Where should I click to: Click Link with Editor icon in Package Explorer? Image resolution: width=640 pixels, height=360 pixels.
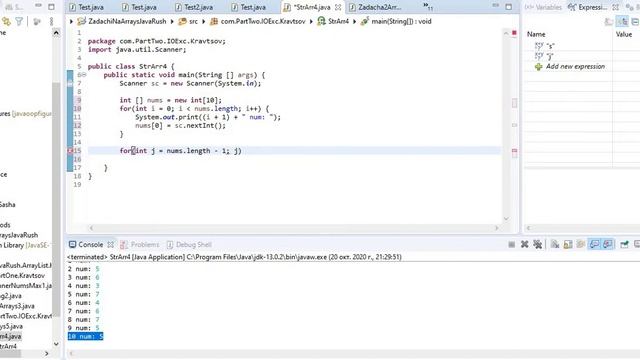pyautogui.click(x=6, y=21)
